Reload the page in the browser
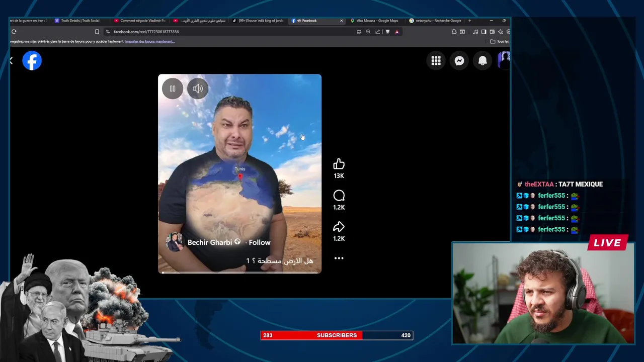 click(14, 32)
